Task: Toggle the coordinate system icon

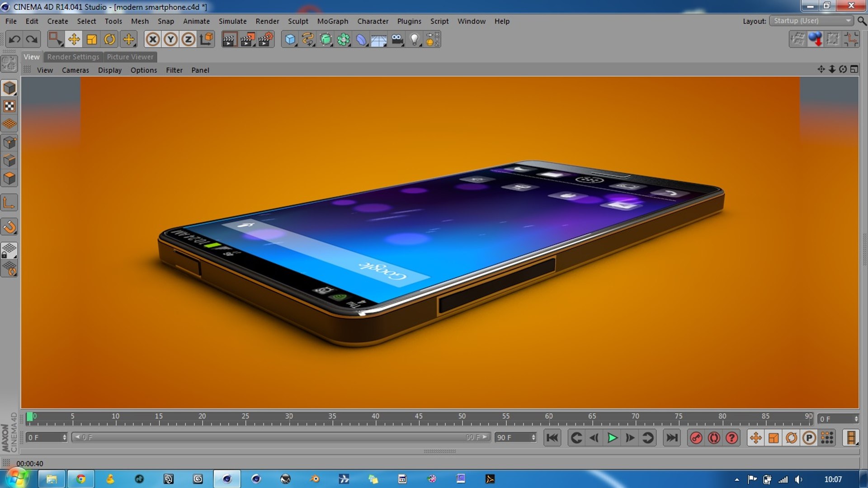Action: tap(206, 39)
